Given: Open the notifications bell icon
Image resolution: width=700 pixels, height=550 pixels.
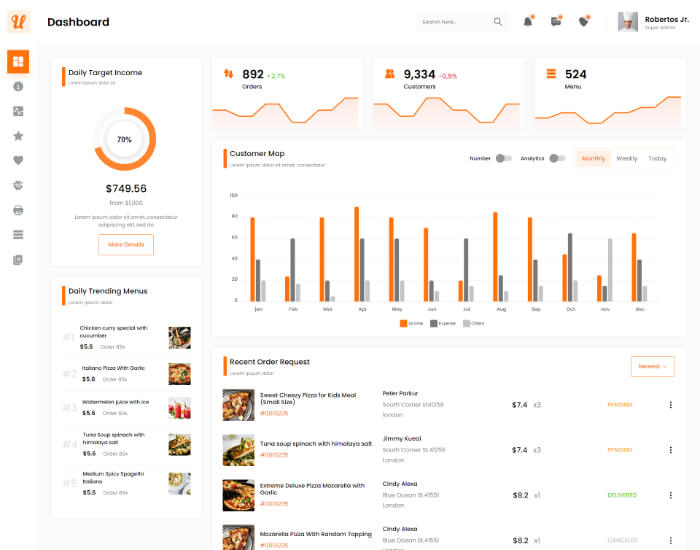Looking at the screenshot, I should tap(527, 22).
